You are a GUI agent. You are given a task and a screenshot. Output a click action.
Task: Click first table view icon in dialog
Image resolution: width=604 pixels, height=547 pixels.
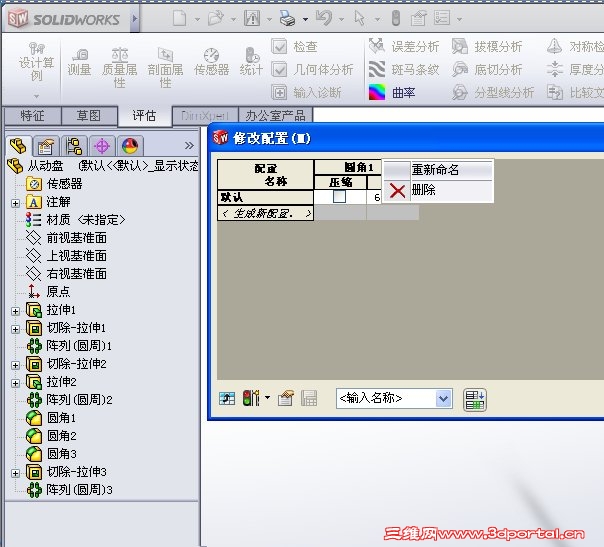[x=227, y=398]
